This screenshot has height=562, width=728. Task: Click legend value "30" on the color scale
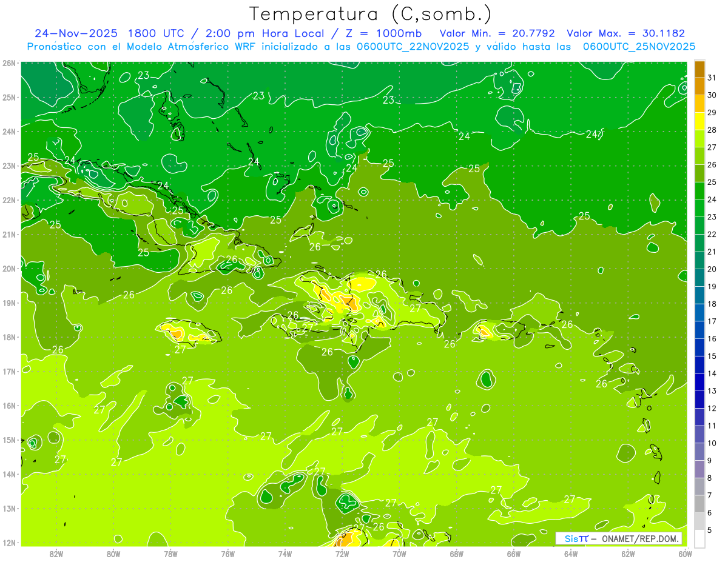(712, 95)
